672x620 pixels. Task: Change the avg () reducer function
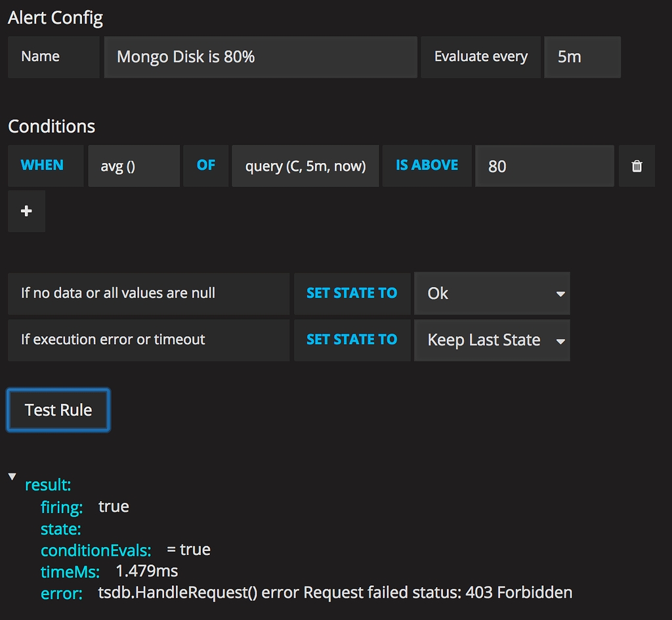[x=133, y=166]
